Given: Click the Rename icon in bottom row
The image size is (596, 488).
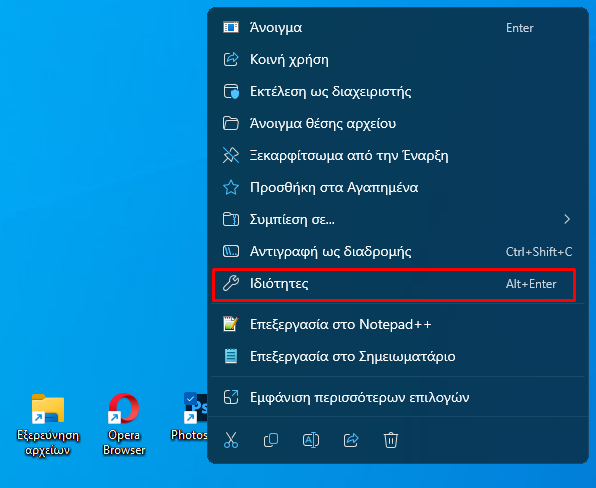Looking at the screenshot, I should coord(311,440).
